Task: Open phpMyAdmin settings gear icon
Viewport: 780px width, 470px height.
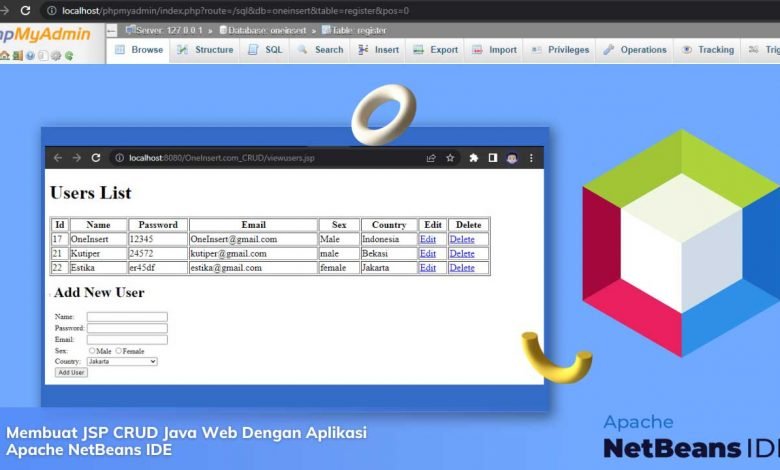Action: point(56,56)
